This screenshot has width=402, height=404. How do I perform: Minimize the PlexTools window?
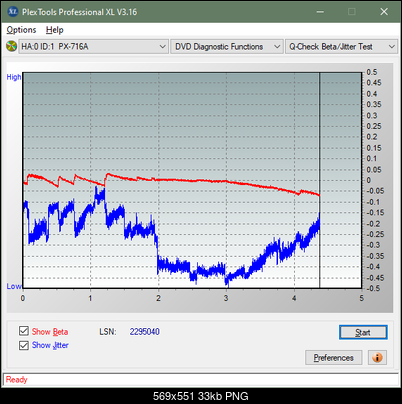pyautogui.click(x=320, y=12)
